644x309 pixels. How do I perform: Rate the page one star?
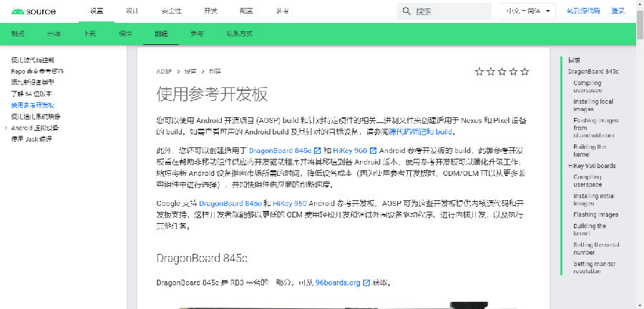pos(479,72)
